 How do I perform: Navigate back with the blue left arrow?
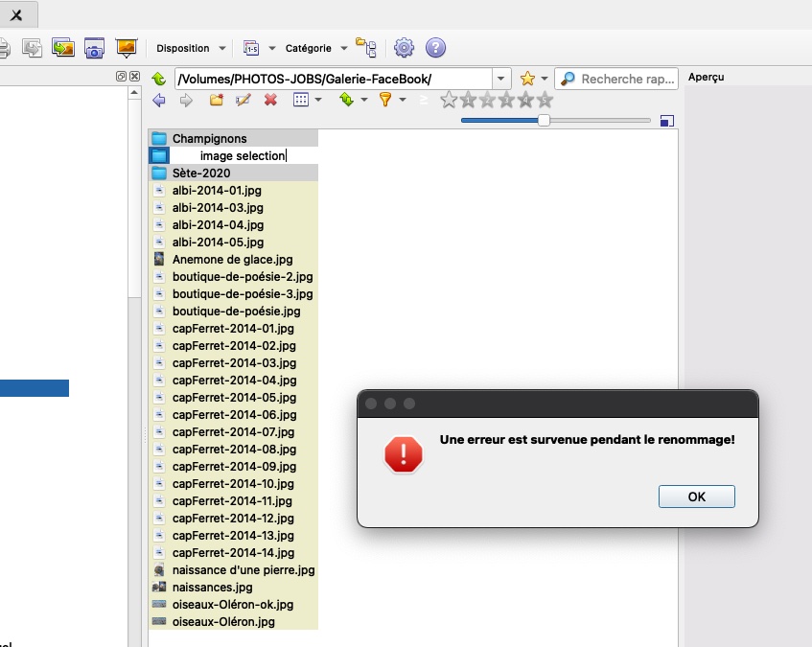point(159,100)
